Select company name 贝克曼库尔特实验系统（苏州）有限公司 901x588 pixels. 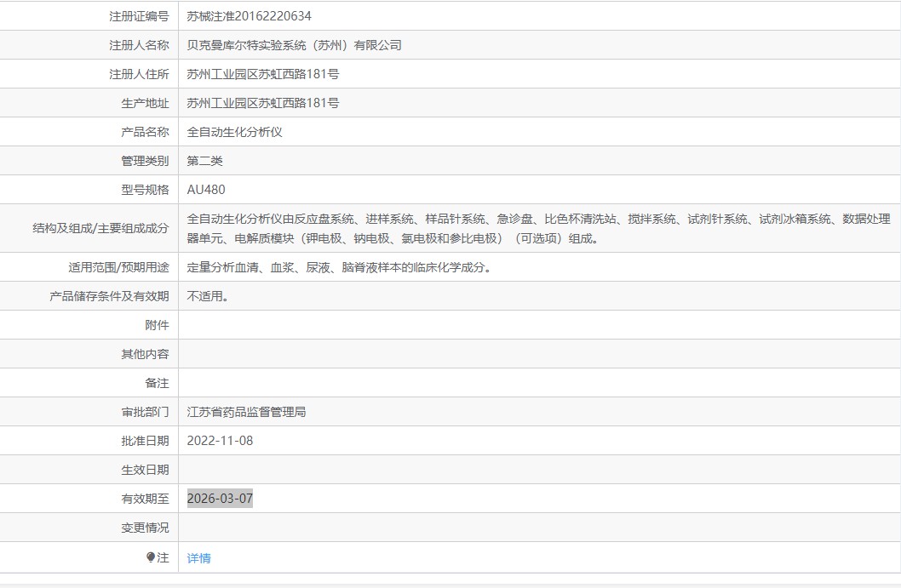294,45
